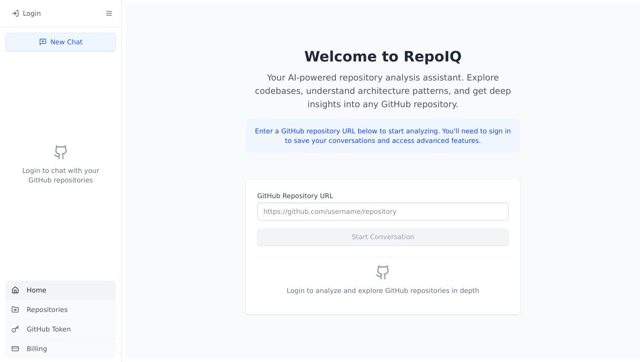Click the blue sign-in info banner
This screenshot has height=362, width=644.
[382, 136]
